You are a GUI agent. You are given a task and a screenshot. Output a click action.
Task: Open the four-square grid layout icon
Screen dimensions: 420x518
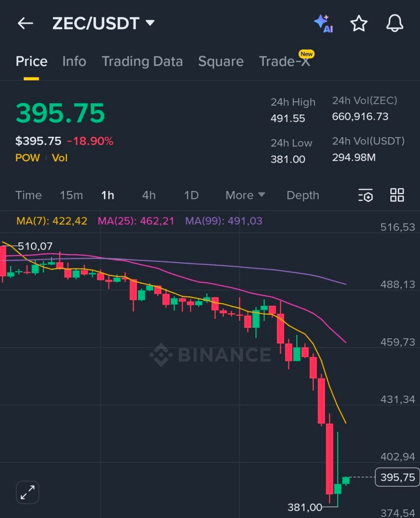(397, 195)
